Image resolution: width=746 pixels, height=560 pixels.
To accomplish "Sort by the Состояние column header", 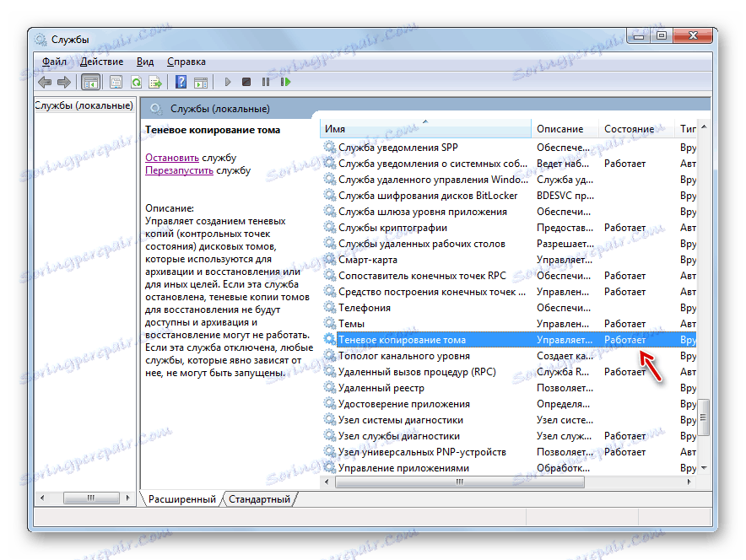I will (636, 129).
